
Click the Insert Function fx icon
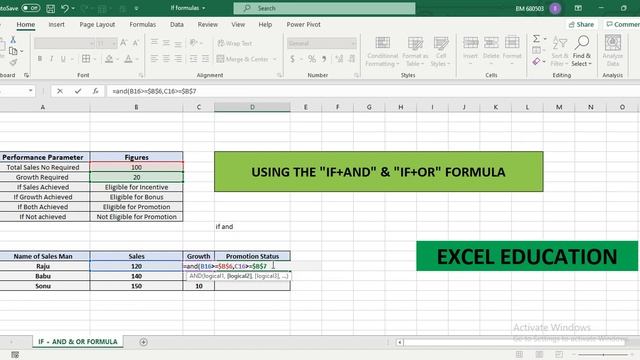point(95,91)
